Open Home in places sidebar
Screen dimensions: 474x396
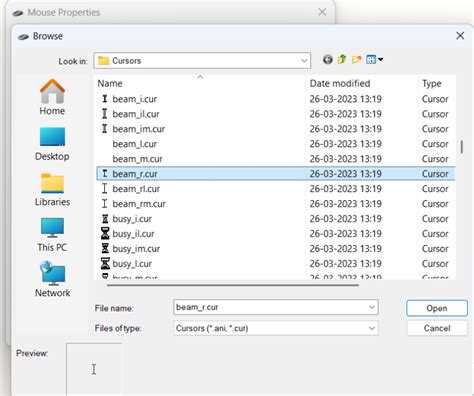[x=52, y=97]
